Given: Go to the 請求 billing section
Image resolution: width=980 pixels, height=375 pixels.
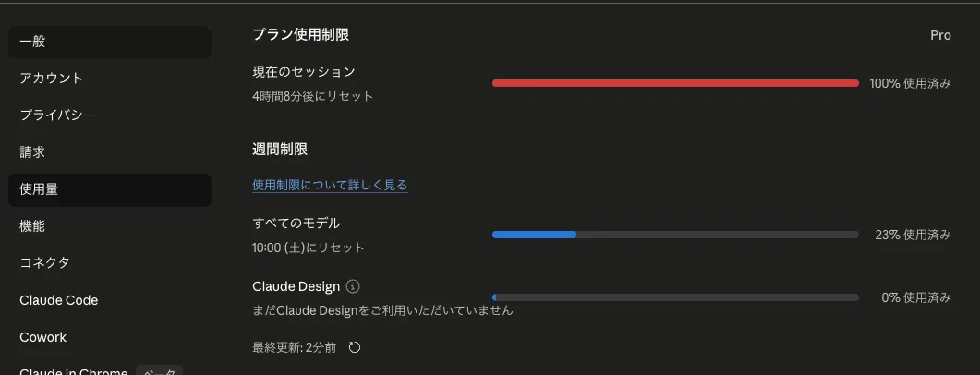Looking at the screenshot, I should tap(110, 152).
